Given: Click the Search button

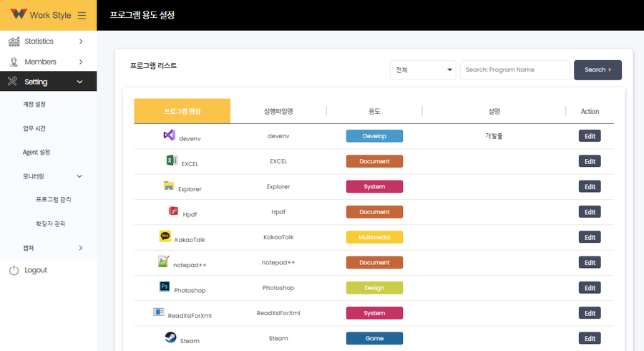Looking at the screenshot, I should click(597, 70).
